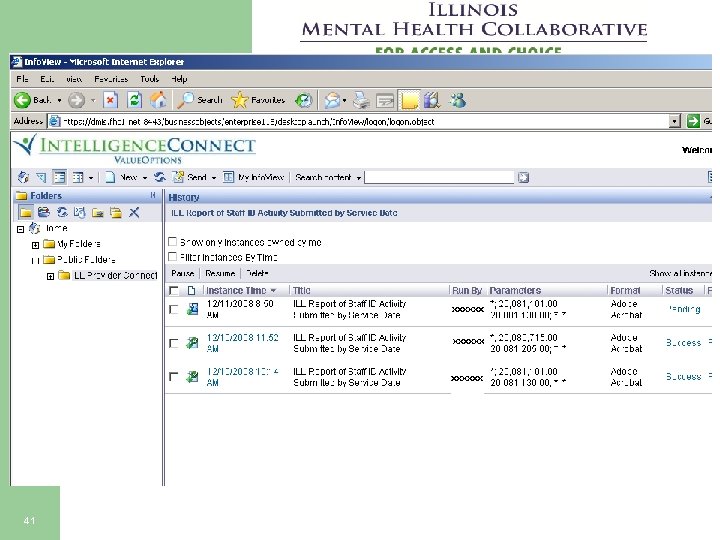
Task: Click the Run By column header
Action: (x=467, y=290)
